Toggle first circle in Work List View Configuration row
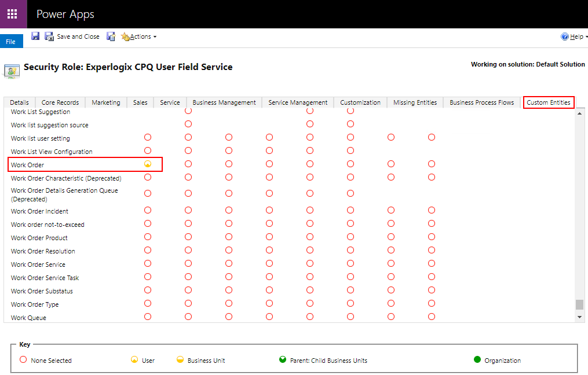Viewport: 588px width, 375px height. pos(148,150)
